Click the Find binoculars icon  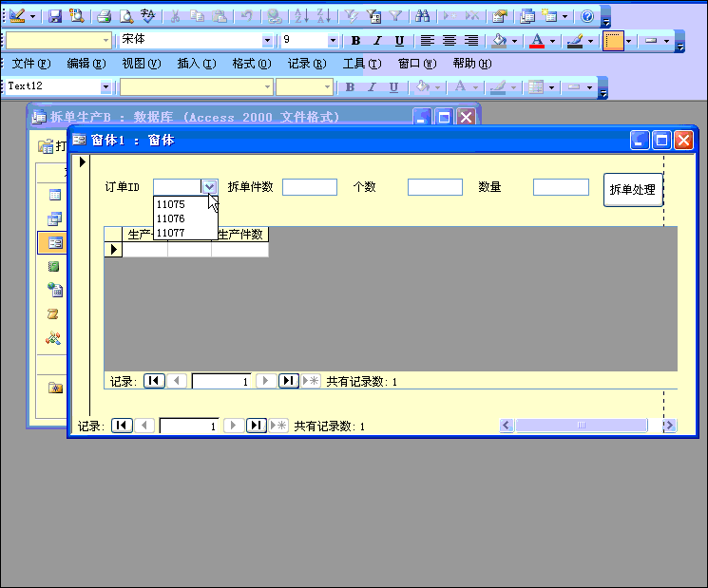coord(423,16)
